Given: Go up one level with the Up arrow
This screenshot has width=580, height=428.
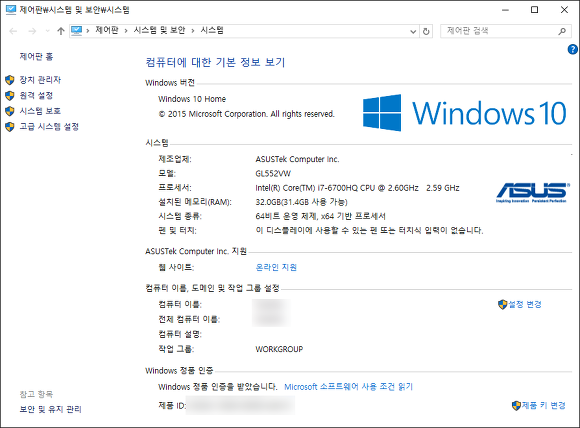Looking at the screenshot, I should point(61,31).
